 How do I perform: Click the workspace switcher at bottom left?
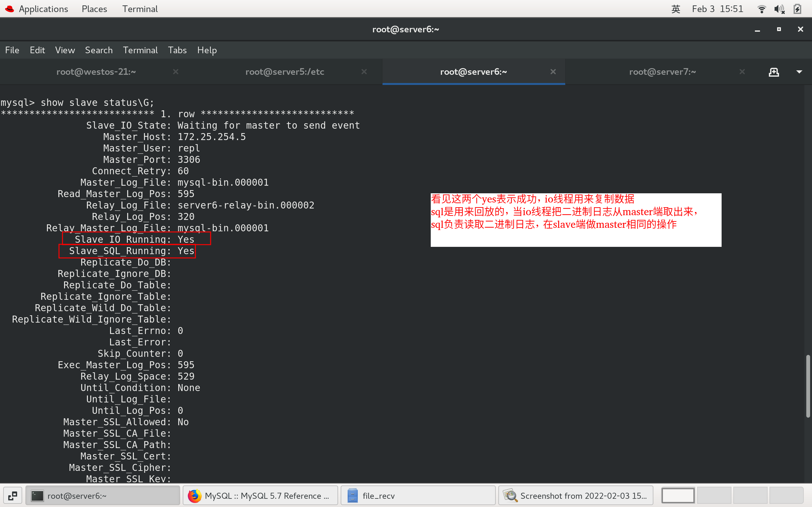pyautogui.click(x=13, y=495)
